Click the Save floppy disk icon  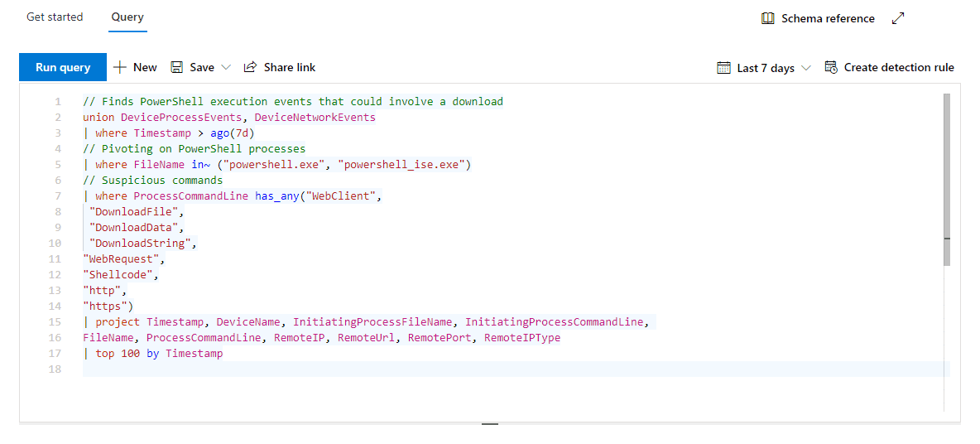pyautogui.click(x=177, y=67)
